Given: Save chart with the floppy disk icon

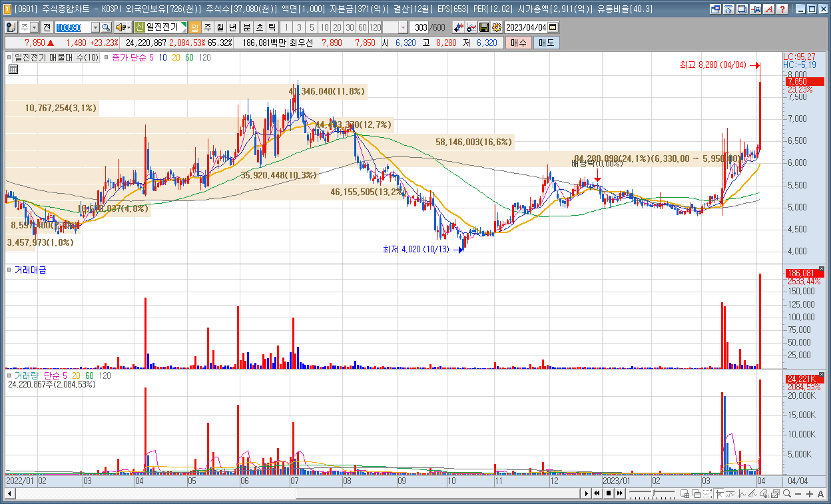Looking at the screenshot, I should point(484,27).
